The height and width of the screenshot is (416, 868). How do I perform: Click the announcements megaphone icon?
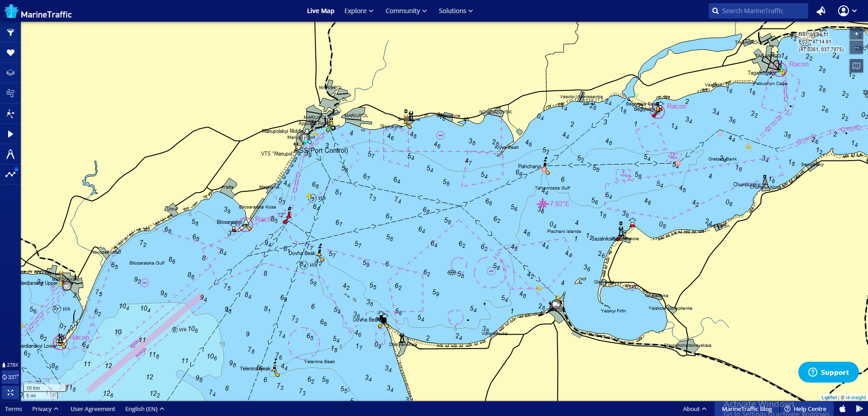point(821,11)
